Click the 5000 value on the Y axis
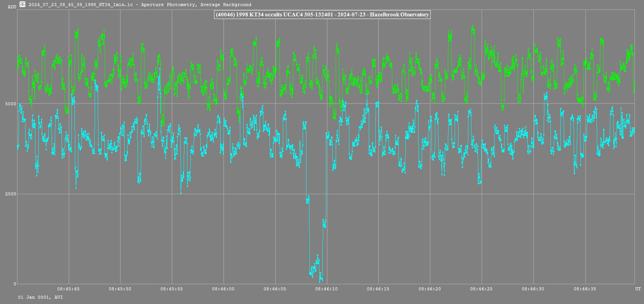 11,104
